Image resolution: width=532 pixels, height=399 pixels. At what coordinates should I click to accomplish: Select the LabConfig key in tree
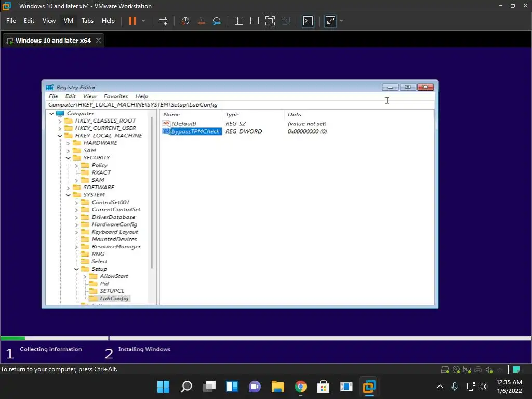(114, 299)
